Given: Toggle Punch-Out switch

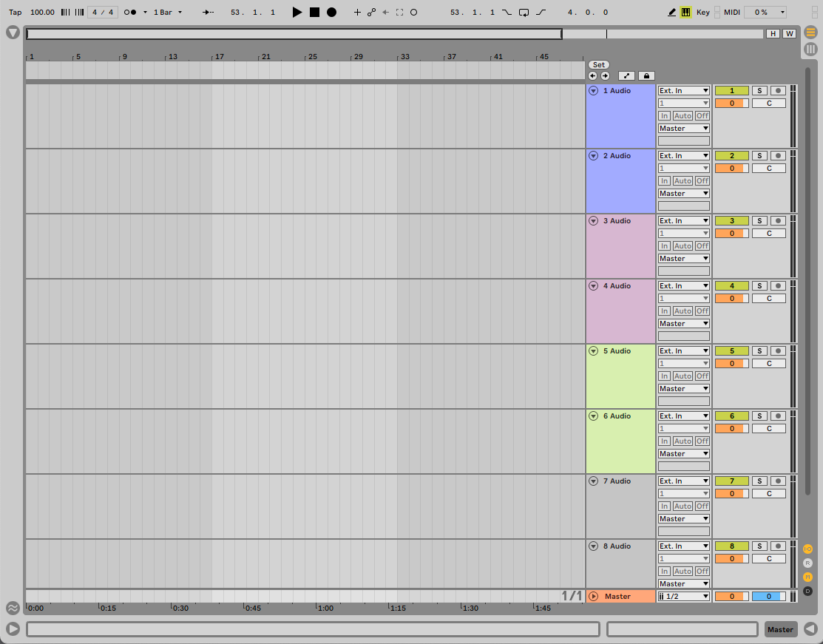Looking at the screenshot, I should tap(541, 12).
